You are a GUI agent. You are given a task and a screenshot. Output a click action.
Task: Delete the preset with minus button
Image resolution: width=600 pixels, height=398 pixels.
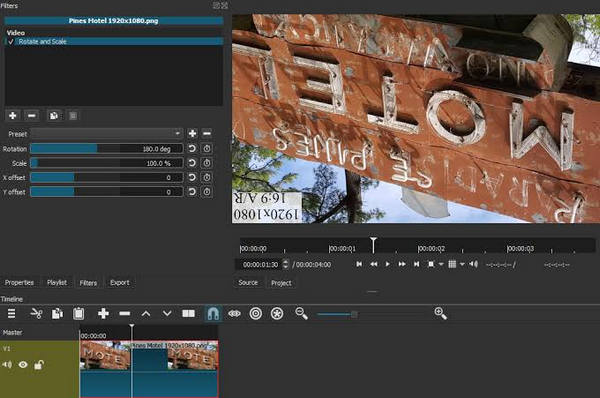[207, 134]
